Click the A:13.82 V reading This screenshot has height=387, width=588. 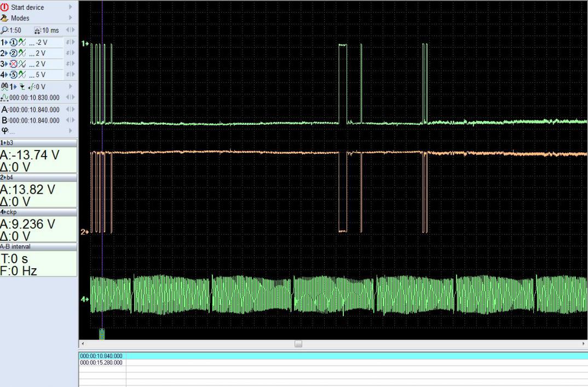pyautogui.click(x=28, y=189)
